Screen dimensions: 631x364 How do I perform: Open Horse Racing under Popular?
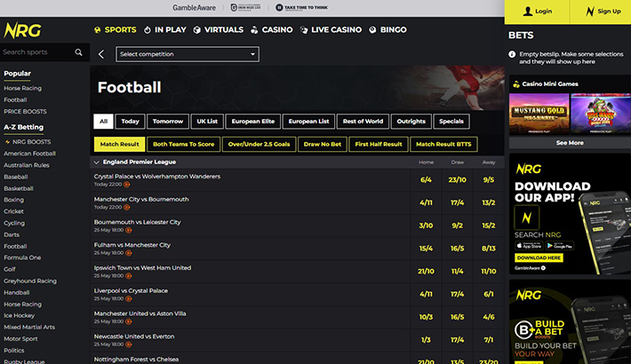click(x=22, y=89)
